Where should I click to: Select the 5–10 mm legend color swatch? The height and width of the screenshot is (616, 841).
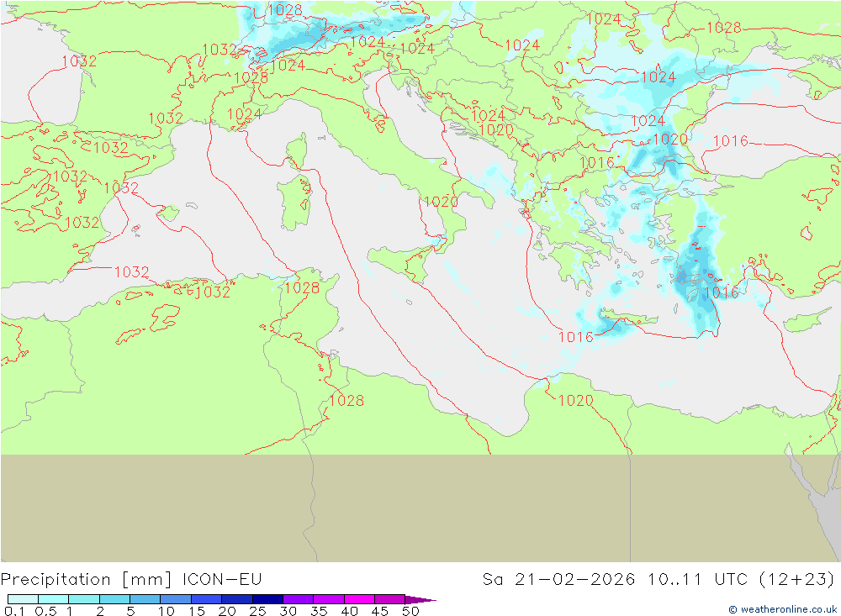145,599
